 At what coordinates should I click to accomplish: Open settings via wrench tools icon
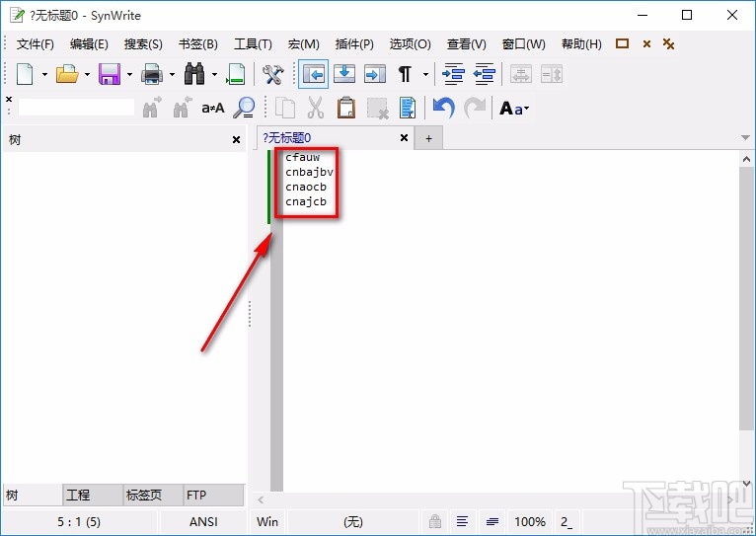[x=273, y=74]
